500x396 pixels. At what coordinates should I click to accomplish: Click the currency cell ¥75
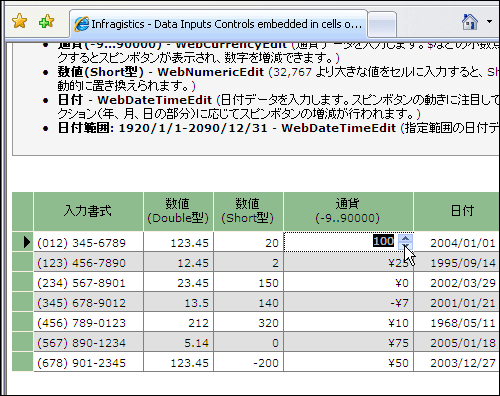coord(348,342)
